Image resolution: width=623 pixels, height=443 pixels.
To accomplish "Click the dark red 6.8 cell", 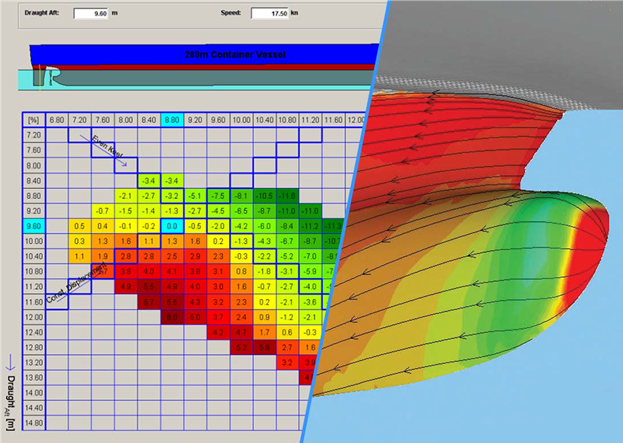I will point(171,317).
